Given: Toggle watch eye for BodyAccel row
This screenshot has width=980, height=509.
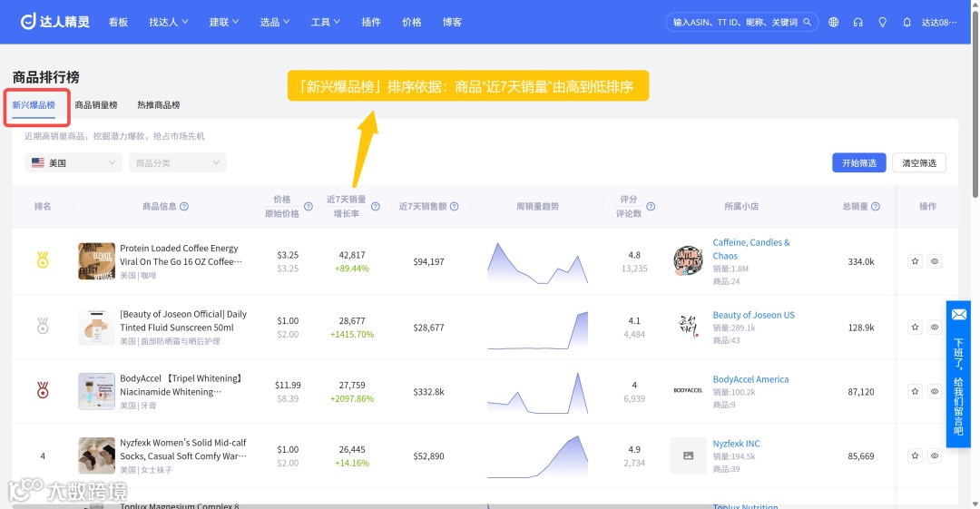Looking at the screenshot, I should [935, 391].
